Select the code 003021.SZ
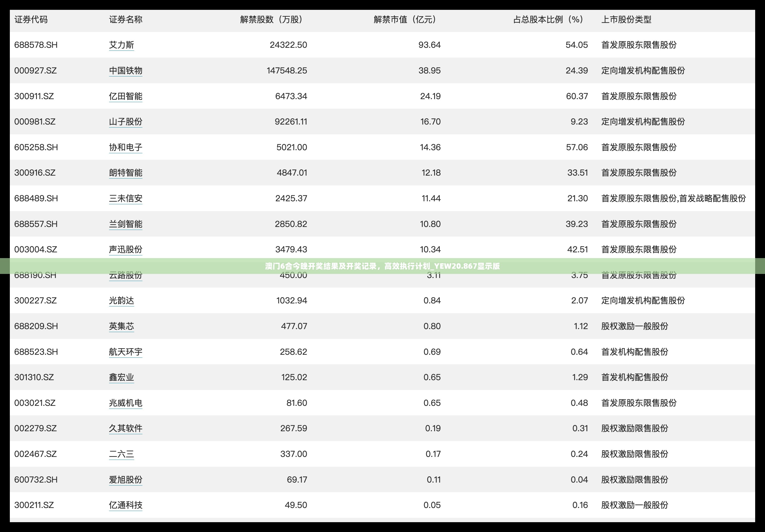 point(35,403)
